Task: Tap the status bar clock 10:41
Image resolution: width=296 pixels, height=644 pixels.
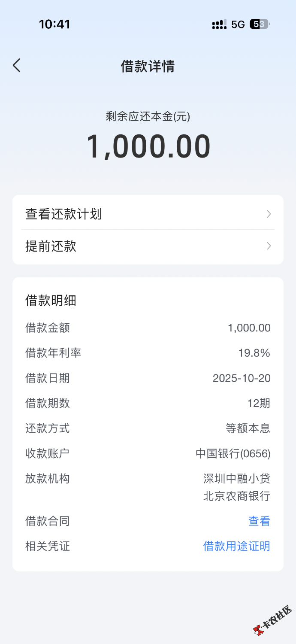Action: pyautogui.click(x=54, y=24)
